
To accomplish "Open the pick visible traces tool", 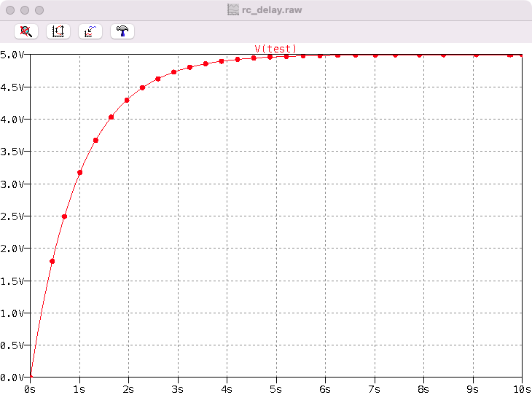I will coord(90,31).
